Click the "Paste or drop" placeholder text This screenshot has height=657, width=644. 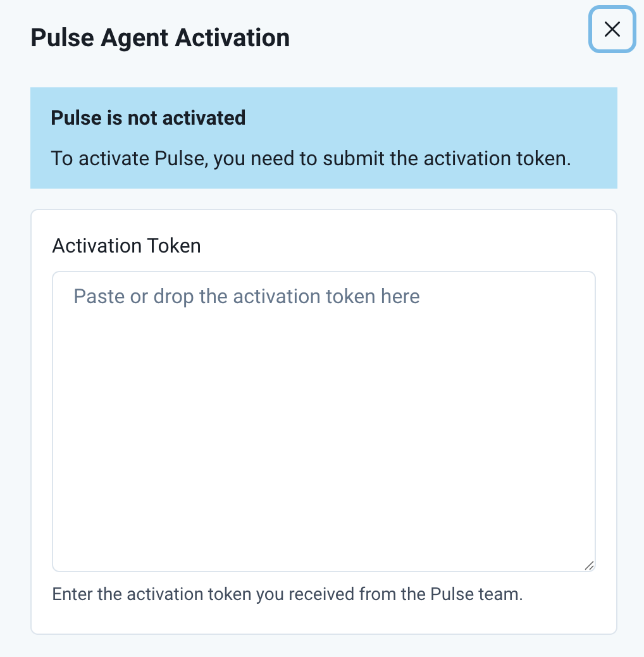point(247,296)
